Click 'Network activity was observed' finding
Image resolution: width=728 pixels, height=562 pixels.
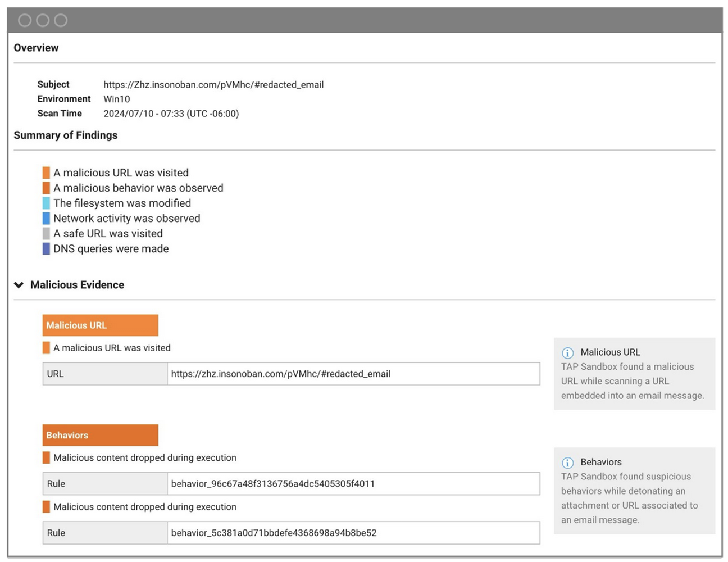click(127, 219)
